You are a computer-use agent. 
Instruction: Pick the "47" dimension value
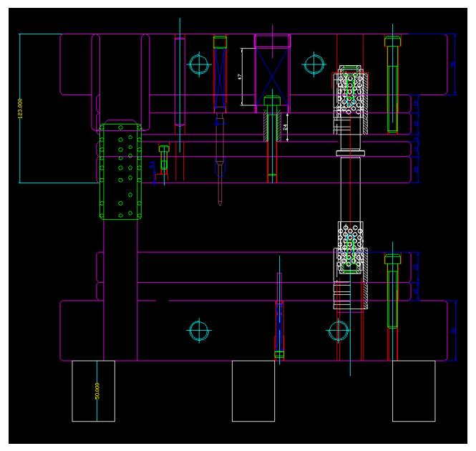coord(240,77)
